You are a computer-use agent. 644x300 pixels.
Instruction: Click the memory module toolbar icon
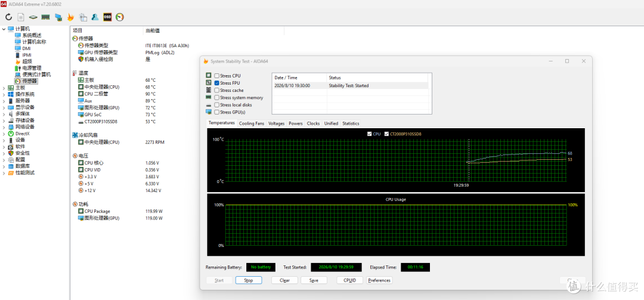point(45,17)
